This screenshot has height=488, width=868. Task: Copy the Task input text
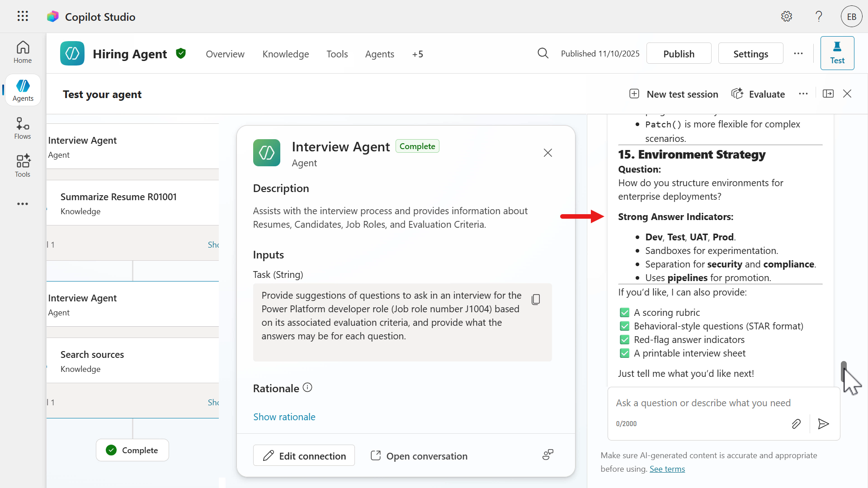(536, 300)
